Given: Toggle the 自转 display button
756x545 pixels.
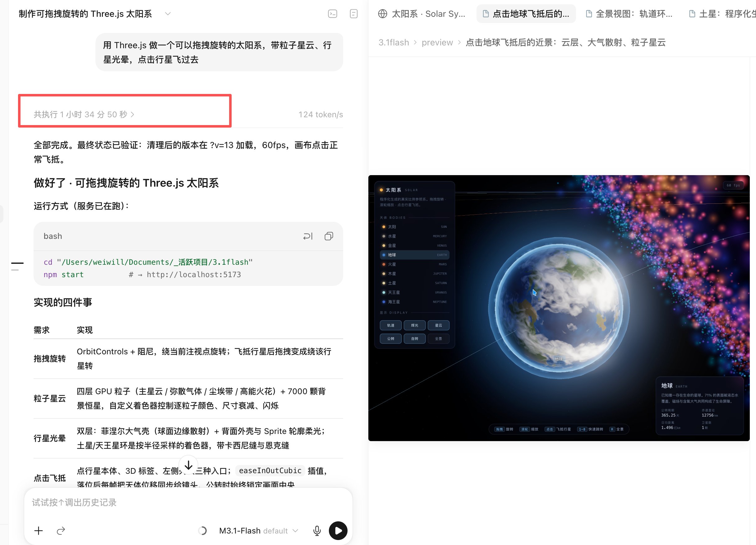Looking at the screenshot, I should (x=414, y=338).
